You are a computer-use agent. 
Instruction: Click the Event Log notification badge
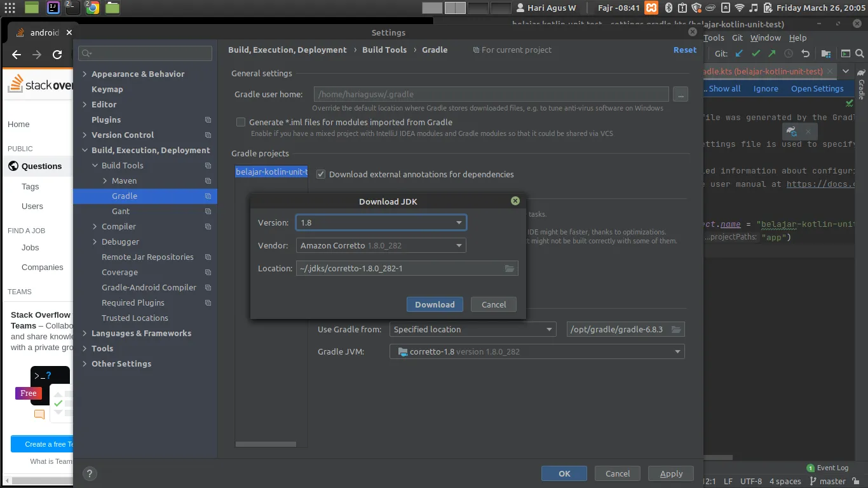(x=811, y=468)
